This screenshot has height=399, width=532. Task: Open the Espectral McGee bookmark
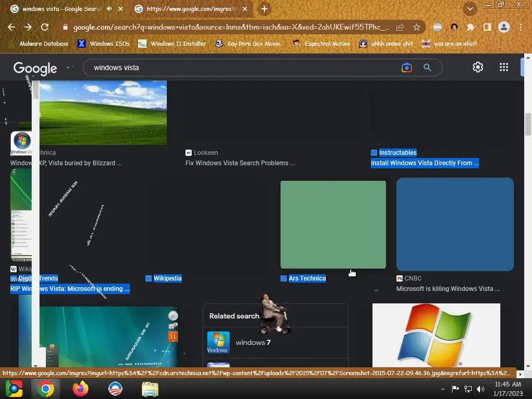pyautogui.click(x=321, y=44)
